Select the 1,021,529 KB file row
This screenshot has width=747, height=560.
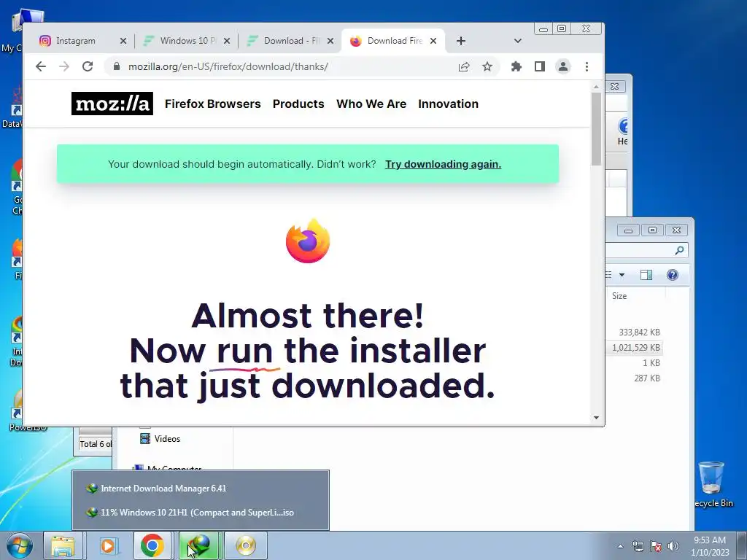tap(635, 348)
